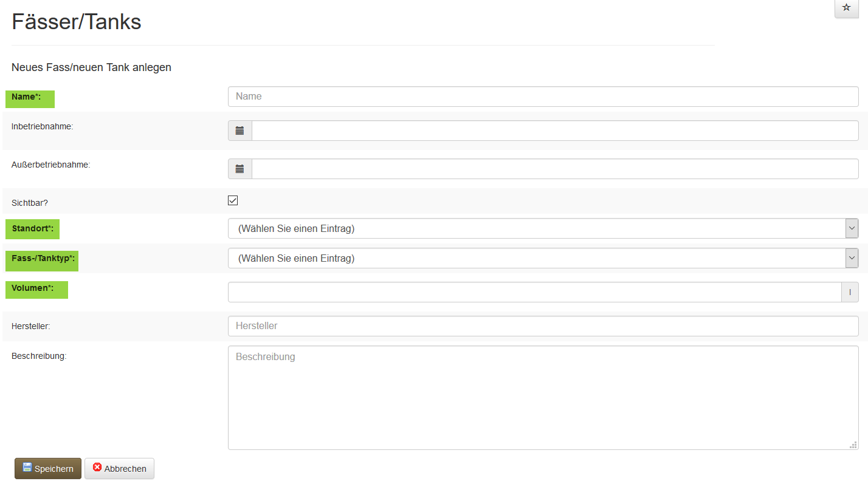The width and height of the screenshot is (868, 487).
Task: Expand the Fass-/Tanktyp dropdown
Action: [x=543, y=258]
